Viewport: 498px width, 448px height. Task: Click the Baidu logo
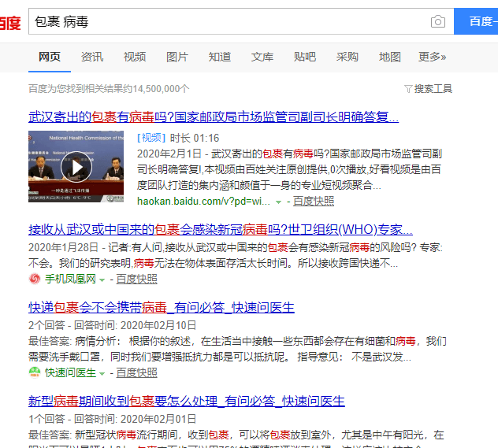[10, 23]
